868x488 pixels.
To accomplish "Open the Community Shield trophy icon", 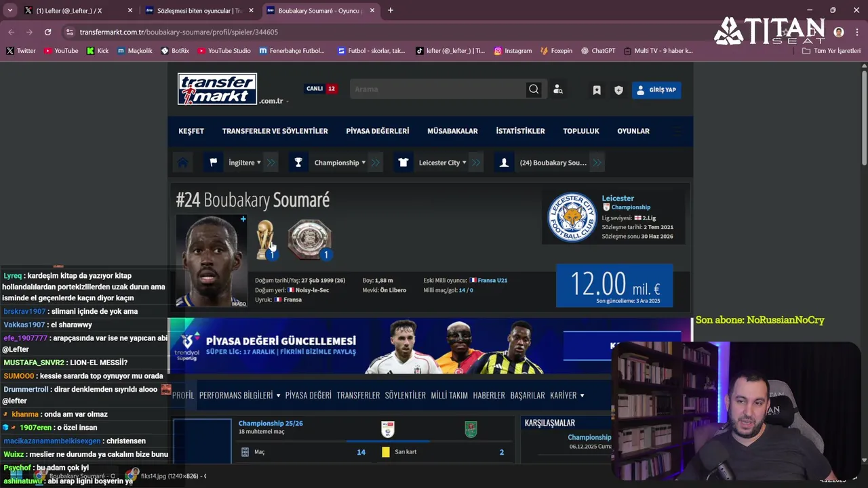I will [x=309, y=239].
